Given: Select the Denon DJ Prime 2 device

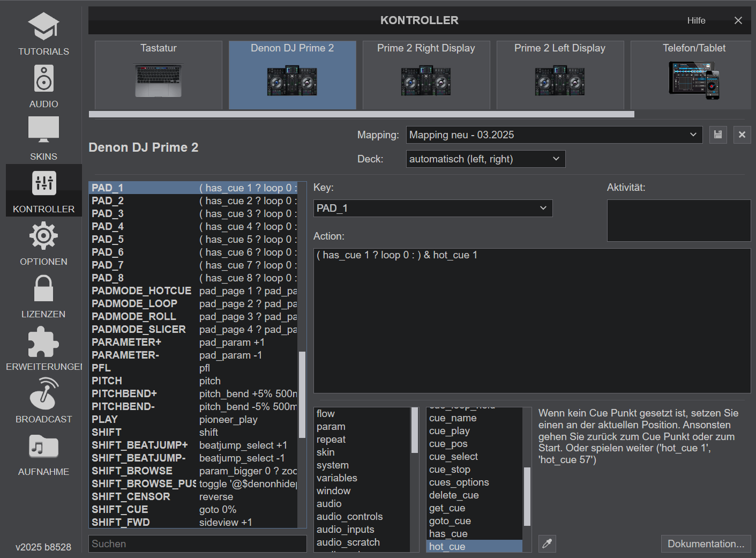Looking at the screenshot, I should click(x=293, y=75).
